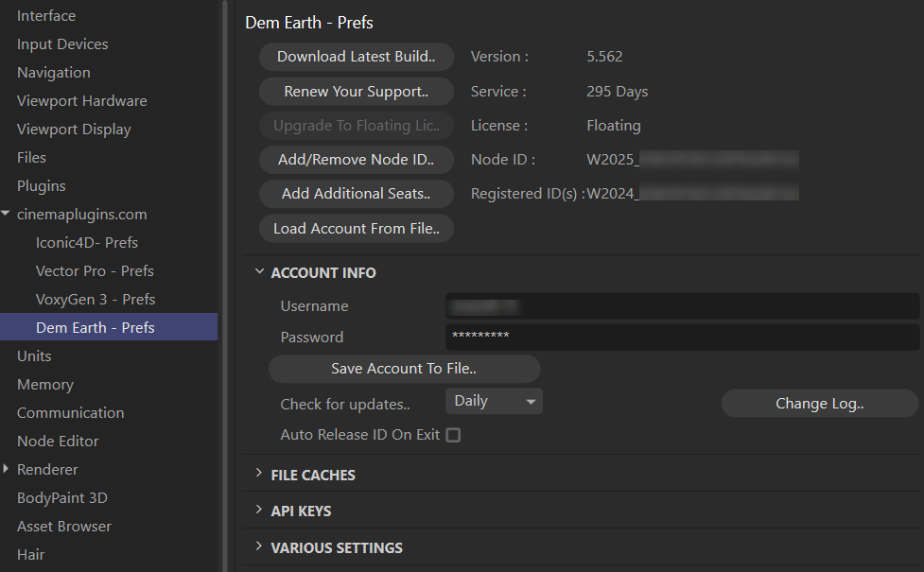Click the sidebar vertical scrollbar

pos(224,286)
